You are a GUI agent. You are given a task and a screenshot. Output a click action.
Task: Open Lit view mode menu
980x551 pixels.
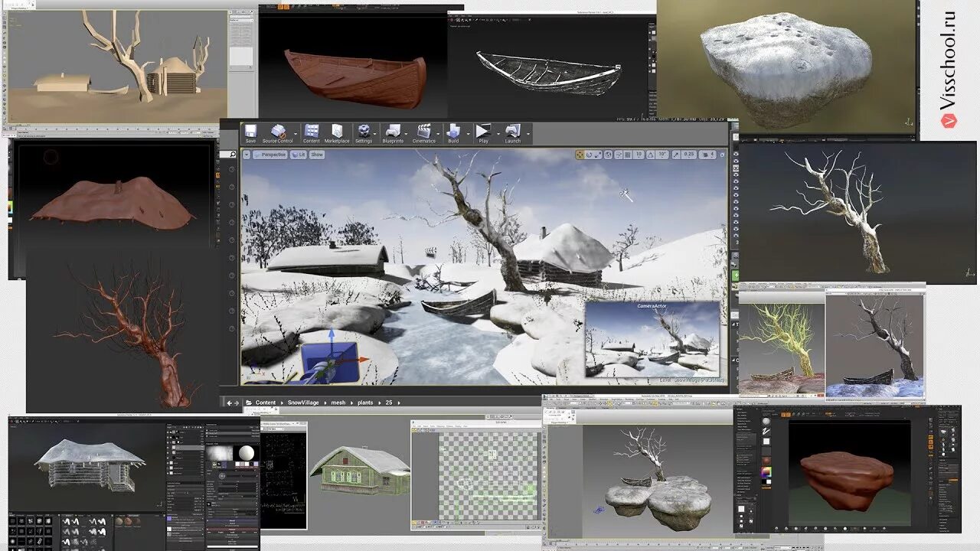pyautogui.click(x=299, y=155)
